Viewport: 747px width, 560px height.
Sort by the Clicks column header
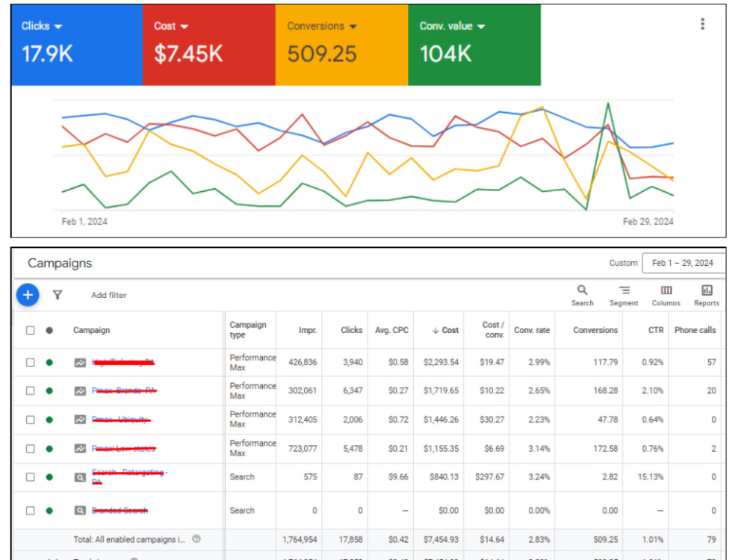tap(352, 331)
